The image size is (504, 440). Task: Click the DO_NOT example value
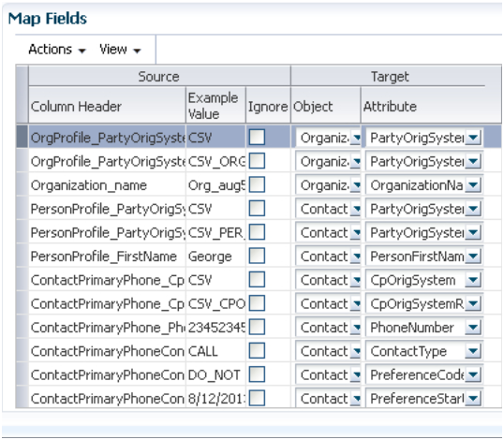coord(215,375)
